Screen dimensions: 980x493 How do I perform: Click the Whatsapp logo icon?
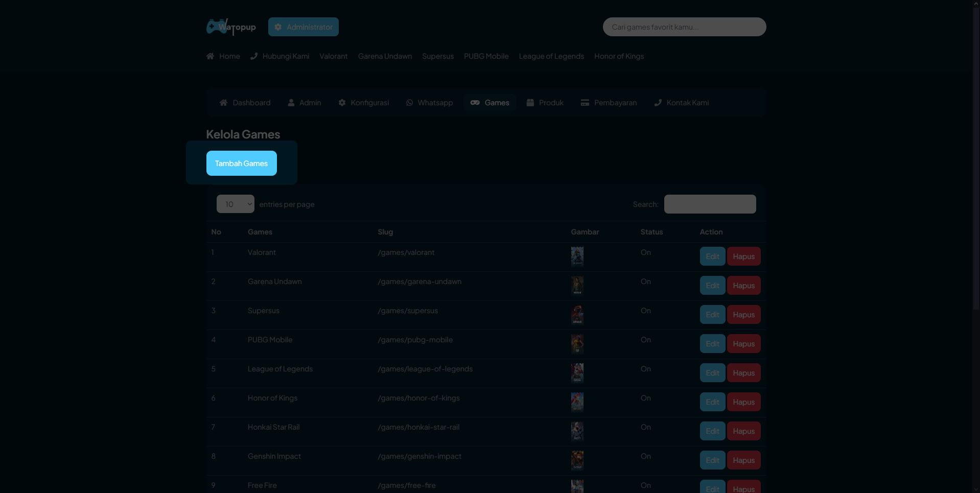409,103
